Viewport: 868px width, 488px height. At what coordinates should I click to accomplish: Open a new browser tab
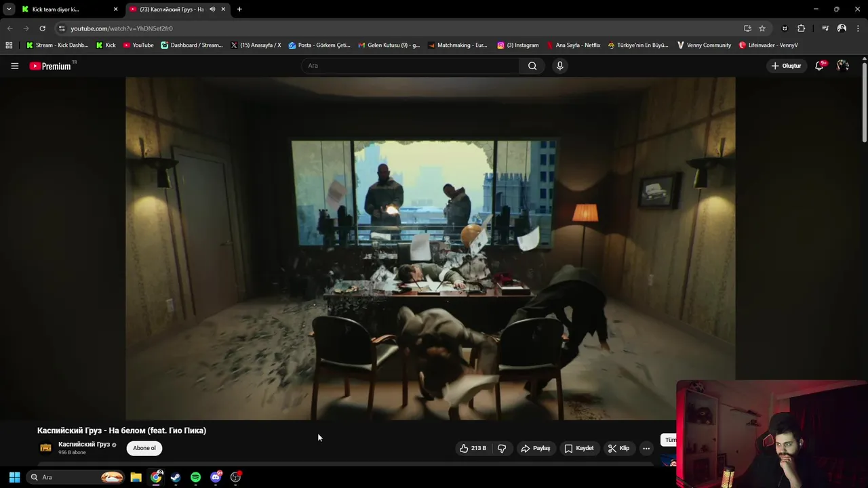point(239,9)
